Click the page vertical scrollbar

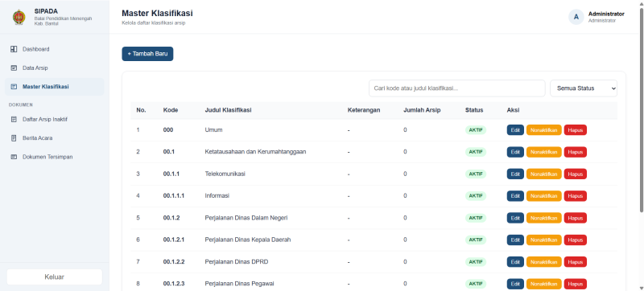point(641,111)
